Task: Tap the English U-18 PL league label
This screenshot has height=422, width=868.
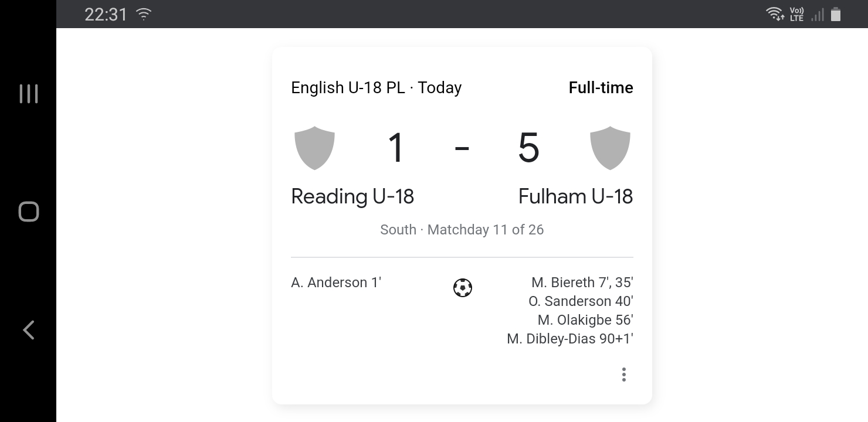Action: click(348, 87)
